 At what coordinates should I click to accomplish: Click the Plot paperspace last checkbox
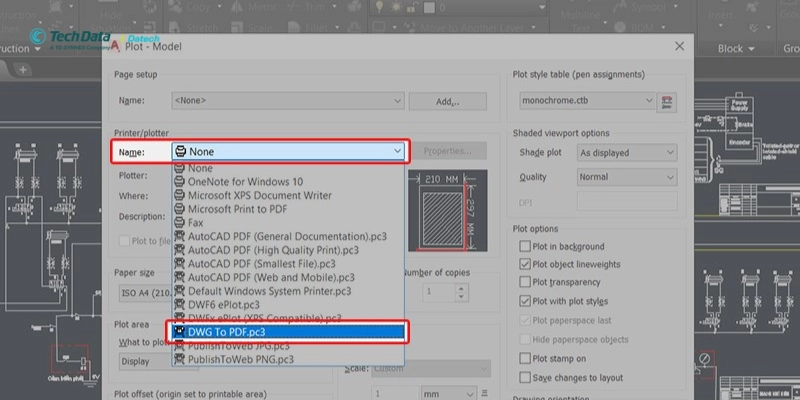(524, 320)
